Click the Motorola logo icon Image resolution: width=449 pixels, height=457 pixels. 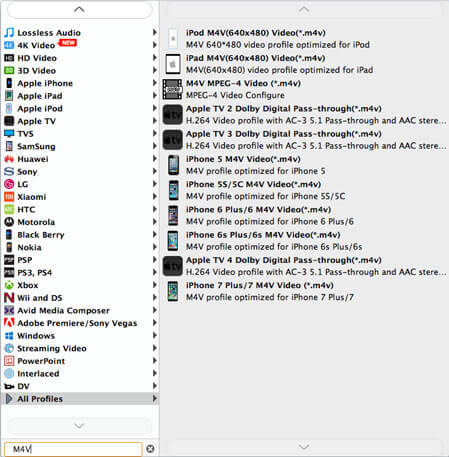tap(9, 222)
